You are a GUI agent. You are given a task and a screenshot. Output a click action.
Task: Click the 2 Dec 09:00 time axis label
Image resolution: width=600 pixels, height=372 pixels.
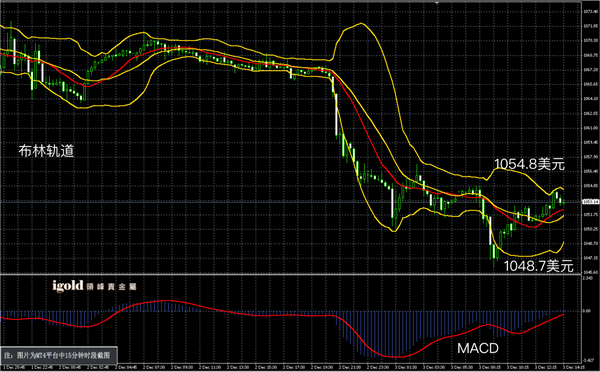182,367
